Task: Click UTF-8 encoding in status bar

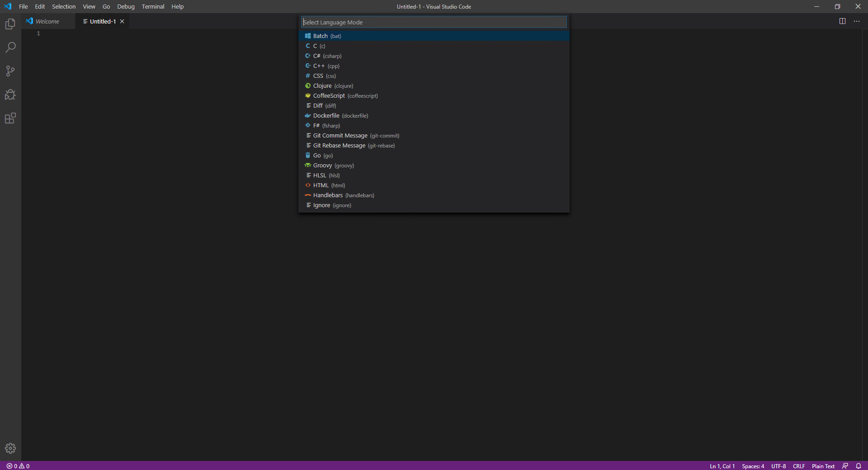Action: pyautogui.click(x=778, y=466)
